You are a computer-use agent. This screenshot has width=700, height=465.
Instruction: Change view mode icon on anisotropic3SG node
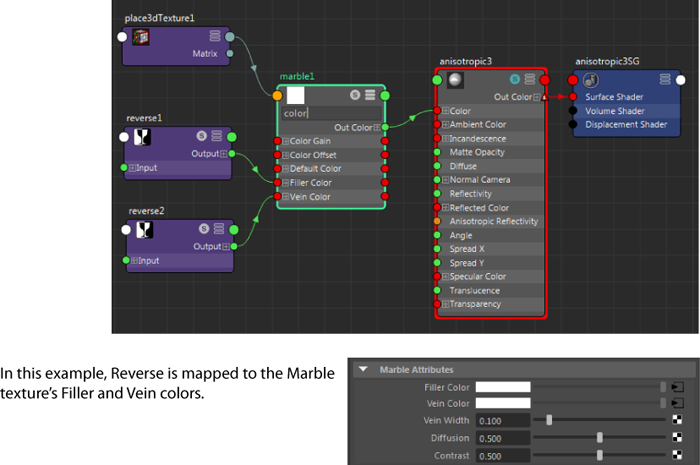[x=665, y=79]
